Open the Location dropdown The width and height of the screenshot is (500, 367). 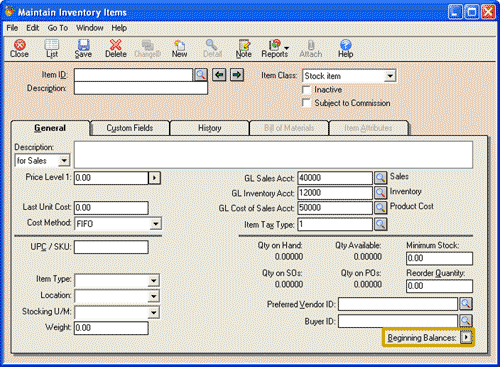click(x=153, y=296)
